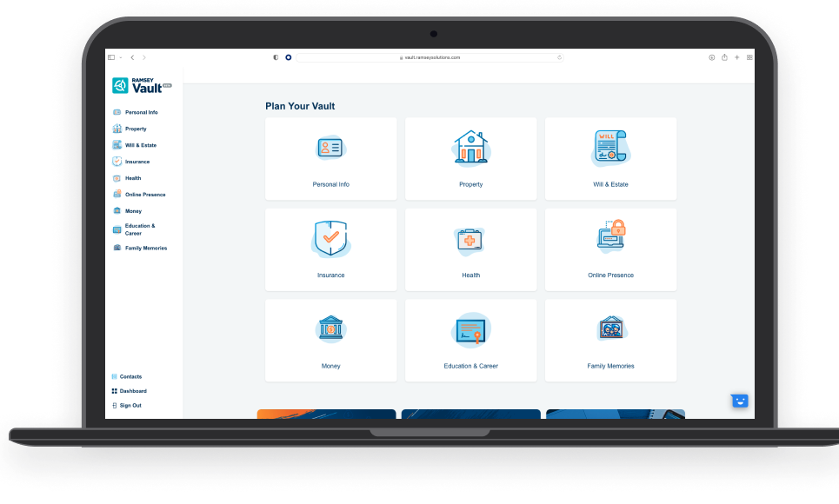
Task: Click the Personal Info card label
Action: pyautogui.click(x=330, y=184)
